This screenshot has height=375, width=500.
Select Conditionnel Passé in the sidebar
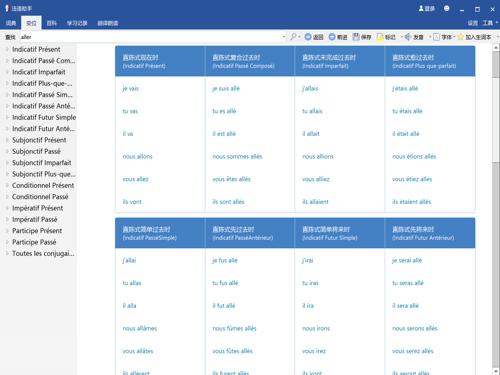point(40,197)
